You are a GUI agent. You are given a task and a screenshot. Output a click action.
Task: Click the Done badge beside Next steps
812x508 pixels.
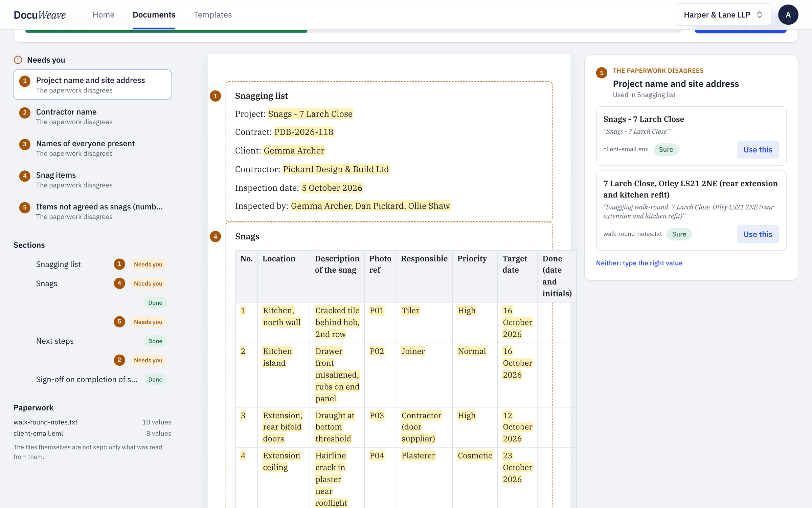pyautogui.click(x=155, y=341)
